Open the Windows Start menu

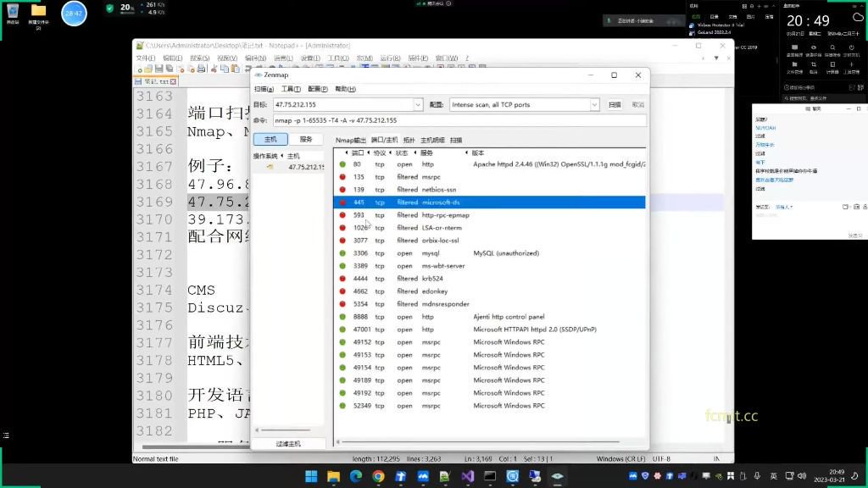pyautogui.click(x=311, y=476)
